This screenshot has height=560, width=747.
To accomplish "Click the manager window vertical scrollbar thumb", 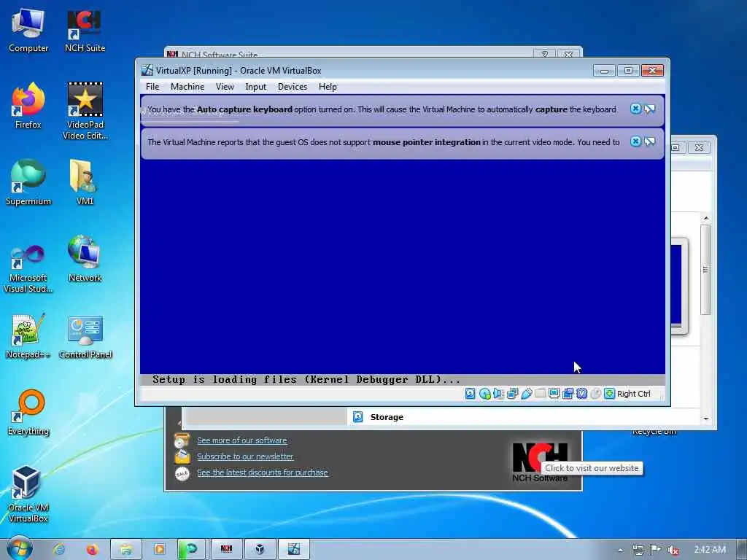I will tap(706, 270).
